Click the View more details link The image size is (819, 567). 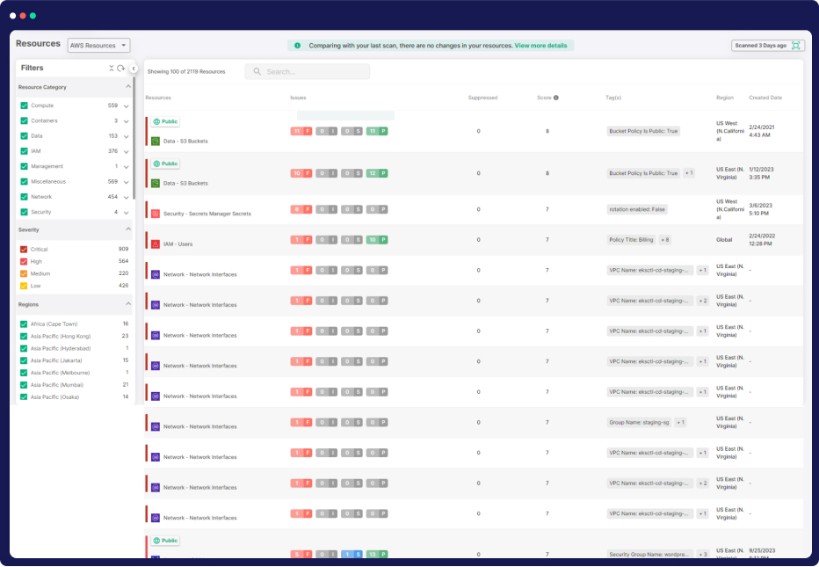[540, 45]
